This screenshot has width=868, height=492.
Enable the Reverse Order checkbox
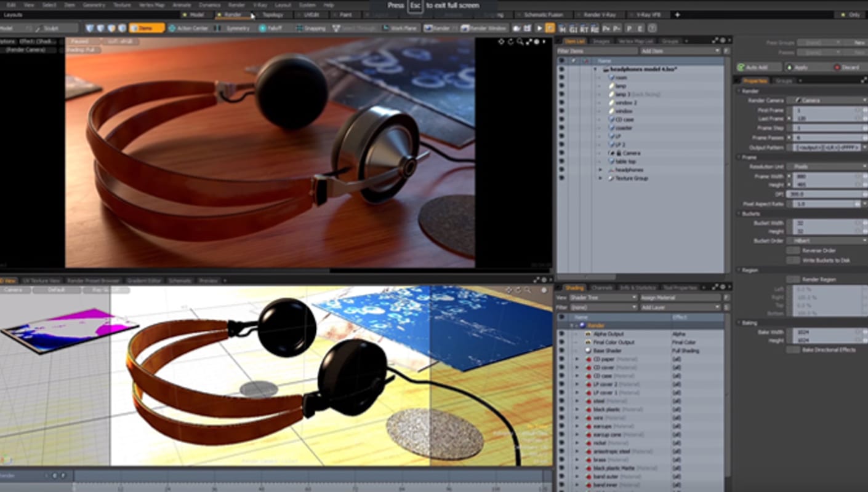click(794, 250)
